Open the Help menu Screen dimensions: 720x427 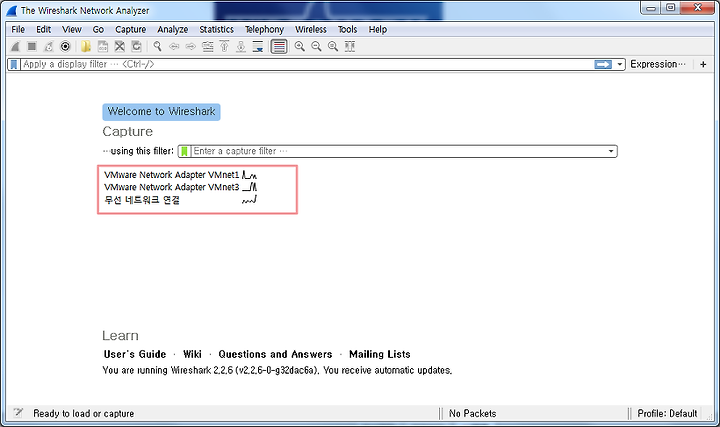(x=378, y=29)
